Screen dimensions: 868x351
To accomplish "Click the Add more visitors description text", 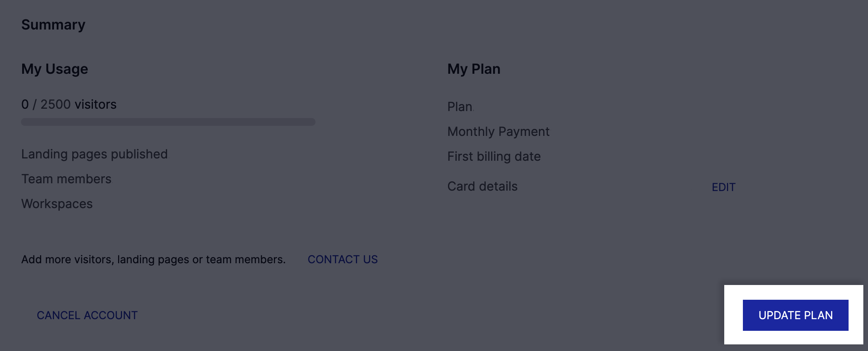I will click(153, 259).
